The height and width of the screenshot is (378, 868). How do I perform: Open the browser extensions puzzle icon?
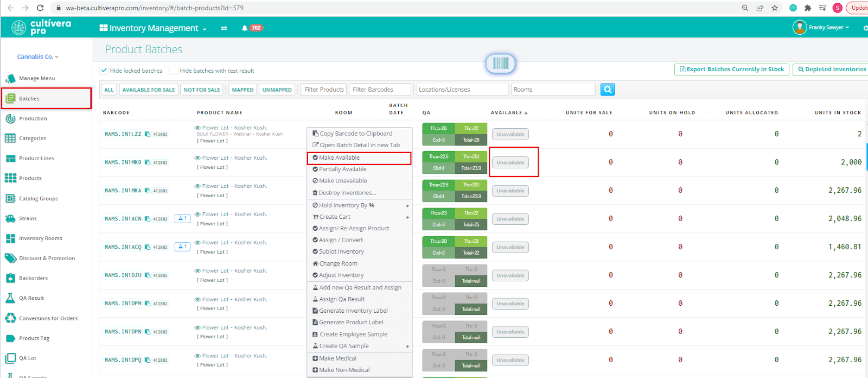808,8
